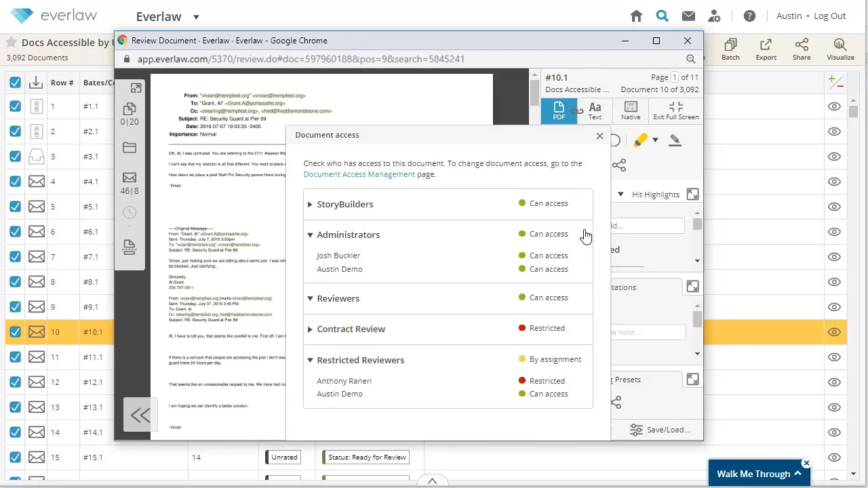Image resolution: width=868 pixels, height=488 pixels.
Task: Click the Save/Load button
Action: (x=659, y=430)
